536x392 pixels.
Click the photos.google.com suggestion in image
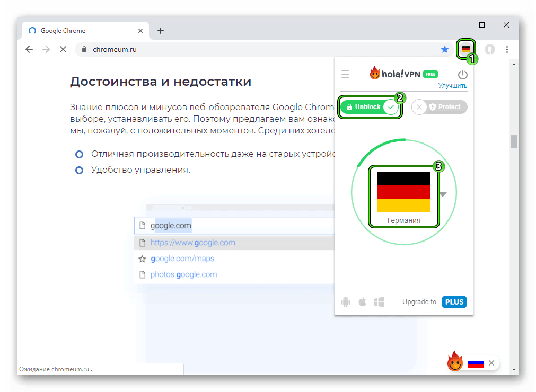click(x=183, y=274)
